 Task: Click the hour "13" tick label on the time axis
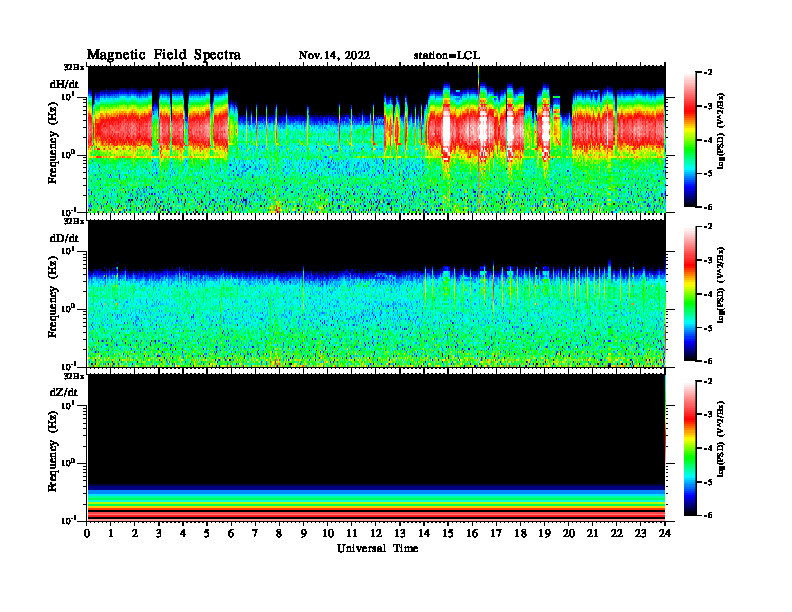(x=400, y=533)
